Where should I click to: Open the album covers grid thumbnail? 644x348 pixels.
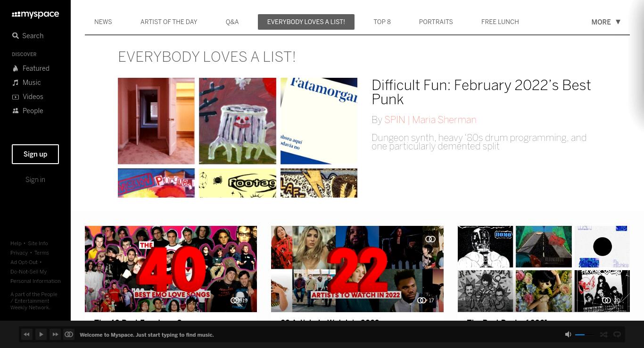544,269
